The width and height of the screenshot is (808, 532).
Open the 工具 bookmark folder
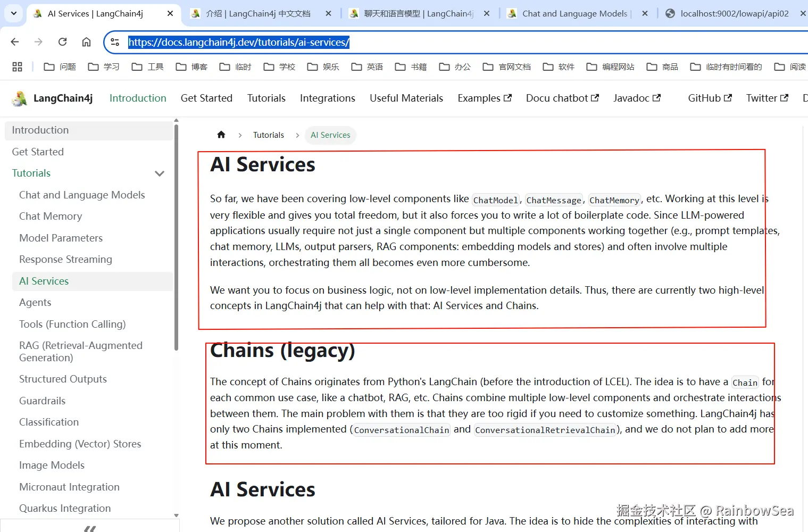147,66
